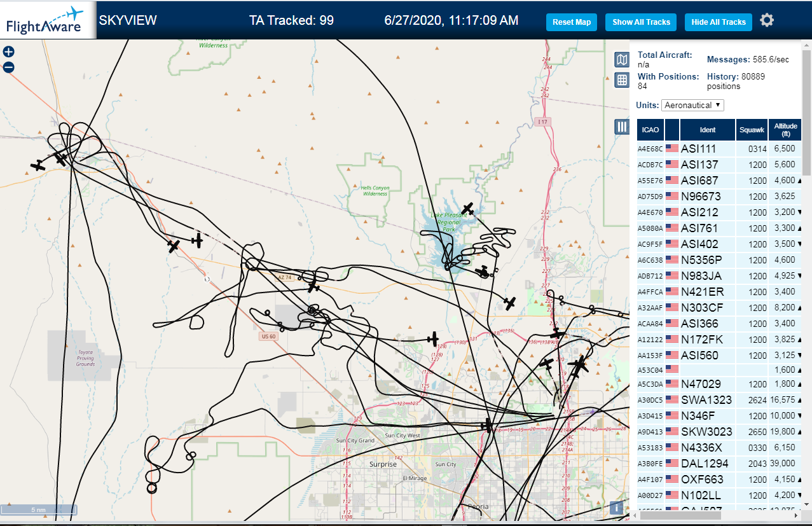The height and width of the screenshot is (526, 812).
Task: Click the TA Tracked: 99 counter
Action: pos(291,20)
